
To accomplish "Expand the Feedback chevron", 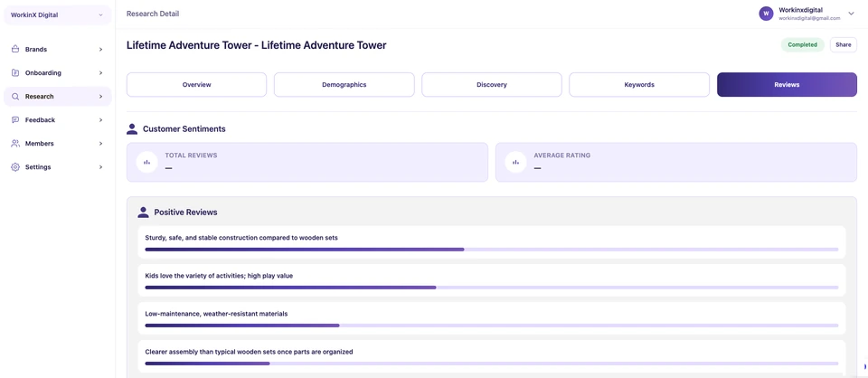I will [100, 119].
